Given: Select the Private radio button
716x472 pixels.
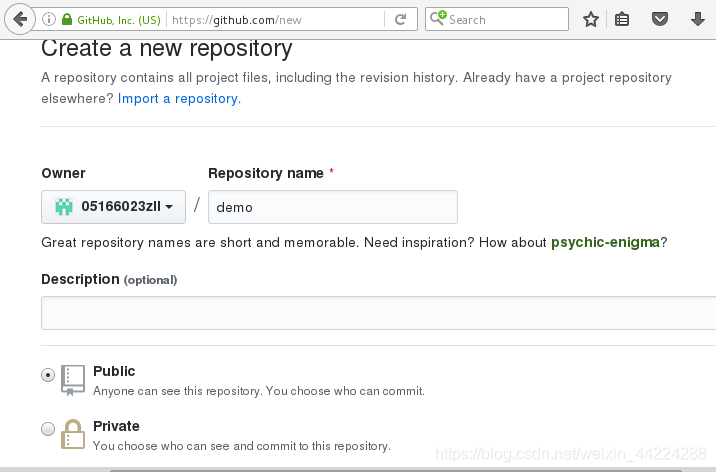Looking at the screenshot, I should tap(47, 429).
